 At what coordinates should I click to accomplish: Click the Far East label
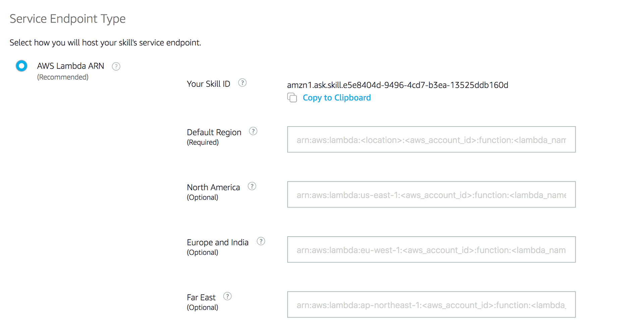pos(201,297)
